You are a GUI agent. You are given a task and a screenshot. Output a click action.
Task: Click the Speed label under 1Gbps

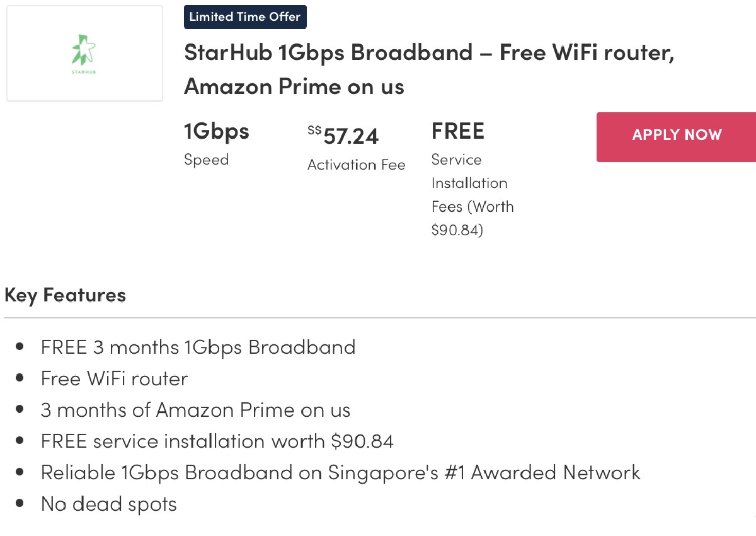(x=206, y=160)
